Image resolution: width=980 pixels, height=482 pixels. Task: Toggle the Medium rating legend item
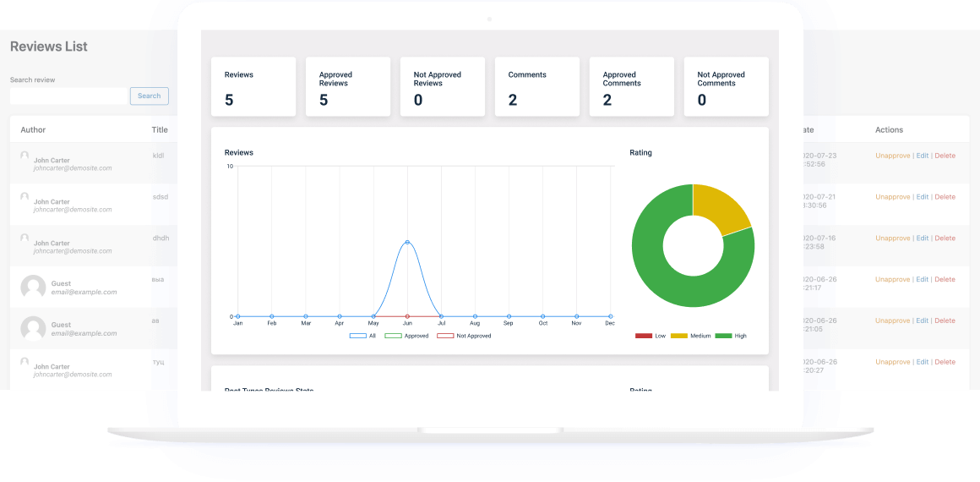(689, 337)
